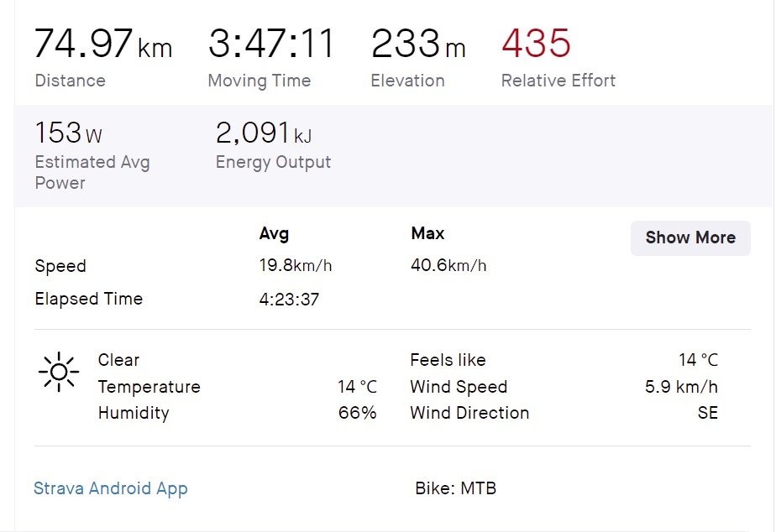Select the 19.8km/h average speed value
The image size is (776, 532).
coord(295,266)
